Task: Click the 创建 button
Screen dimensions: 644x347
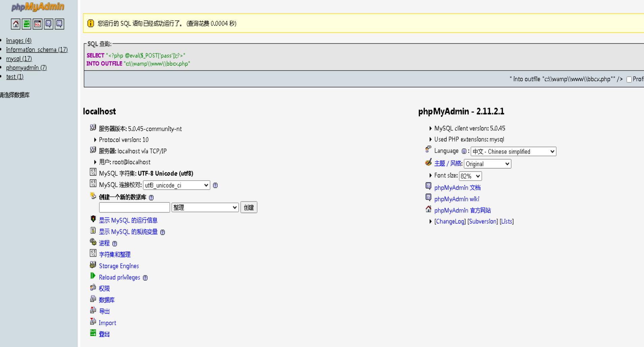Action: coord(249,207)
